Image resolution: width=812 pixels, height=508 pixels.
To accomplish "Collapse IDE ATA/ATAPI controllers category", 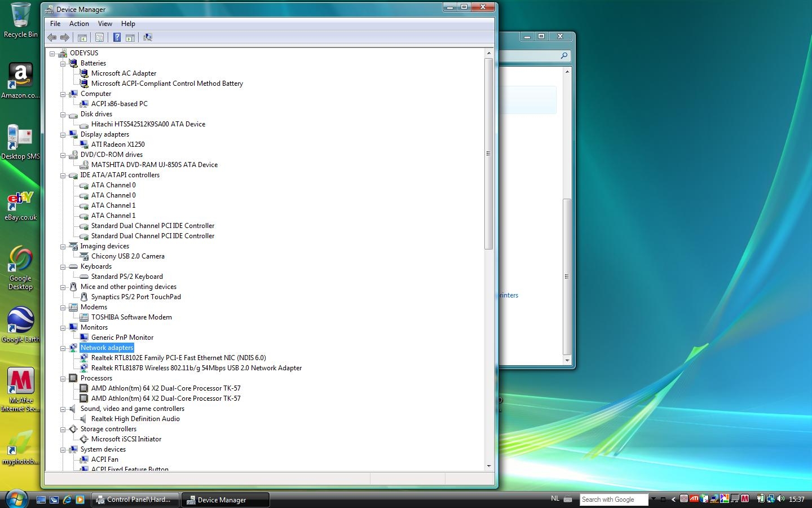I will [63, 176].
